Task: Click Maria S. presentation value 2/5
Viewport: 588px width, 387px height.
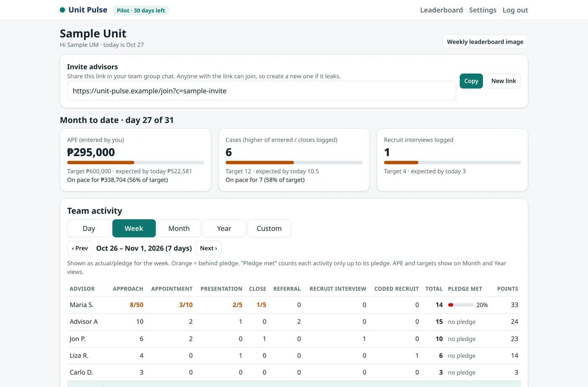Action: point(237,305)
